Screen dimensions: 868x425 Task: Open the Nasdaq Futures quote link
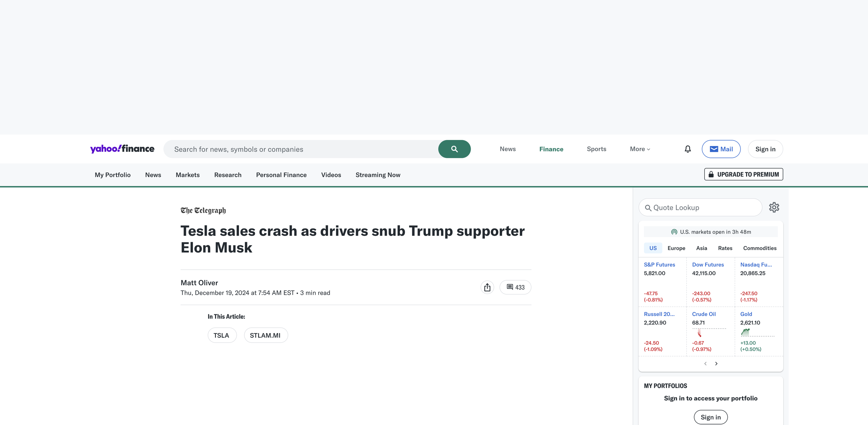(x=756, y=264)
